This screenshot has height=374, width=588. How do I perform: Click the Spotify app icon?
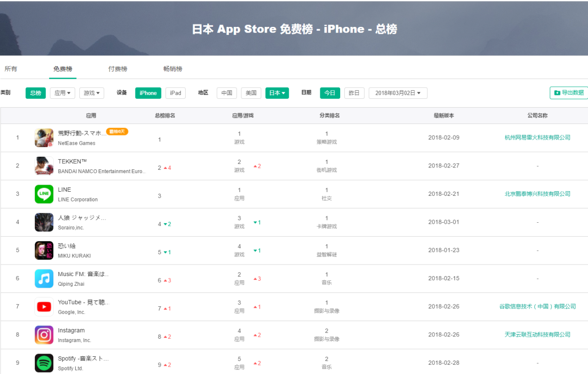tap(44, 363)
